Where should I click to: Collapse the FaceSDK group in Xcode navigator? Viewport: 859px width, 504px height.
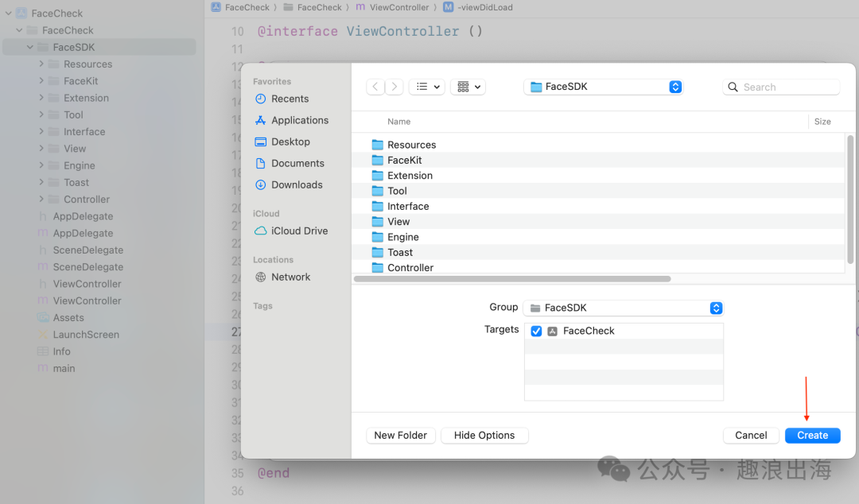pos(30,47)
